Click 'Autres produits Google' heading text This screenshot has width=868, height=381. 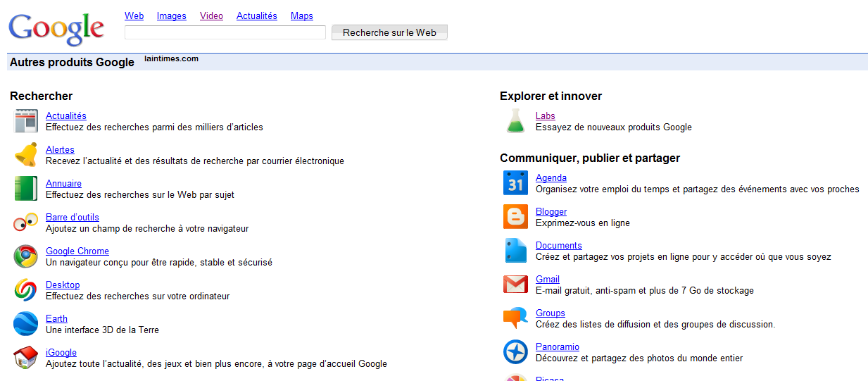pos(72,62)
